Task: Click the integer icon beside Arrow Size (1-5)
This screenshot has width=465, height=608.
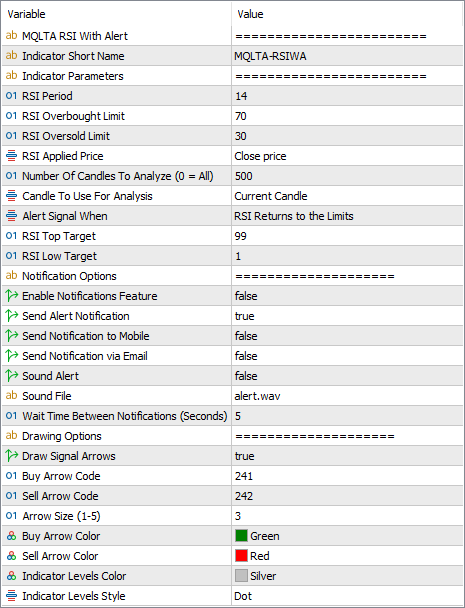Action: (x=11, y=516)
